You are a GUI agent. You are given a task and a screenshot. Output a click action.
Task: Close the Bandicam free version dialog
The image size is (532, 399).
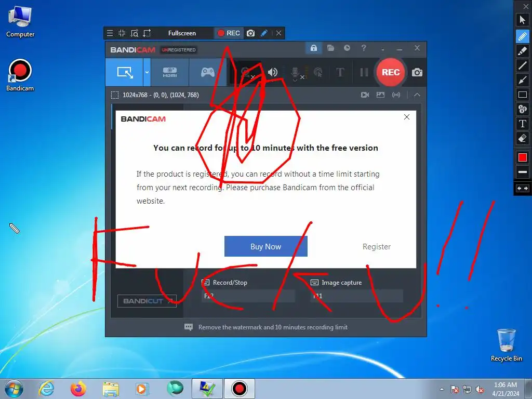pyautogui.click(x=407, y=117)
